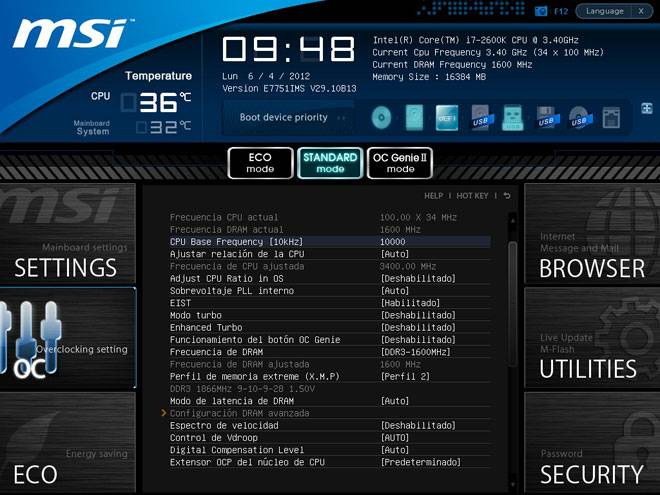Select the CD/DVD drive boot device icon

tap(381, 117)
